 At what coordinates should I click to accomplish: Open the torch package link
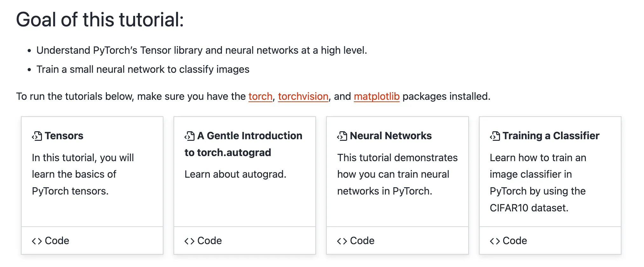pos(260,96)
